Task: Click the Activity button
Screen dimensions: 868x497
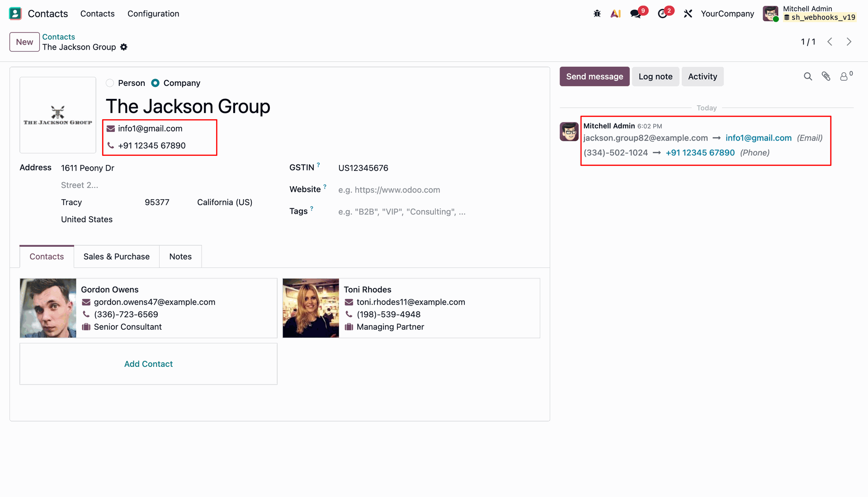Action: (703, 77)
